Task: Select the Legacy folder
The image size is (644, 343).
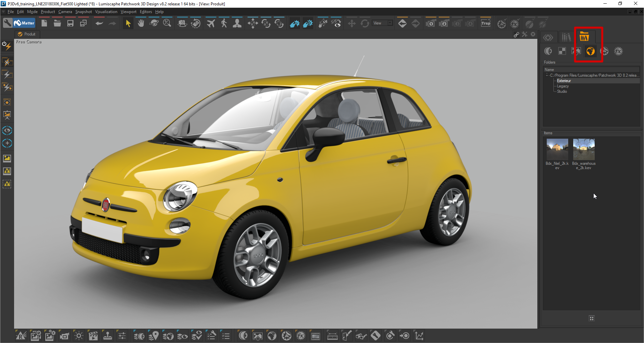Action: coord(562,86)
